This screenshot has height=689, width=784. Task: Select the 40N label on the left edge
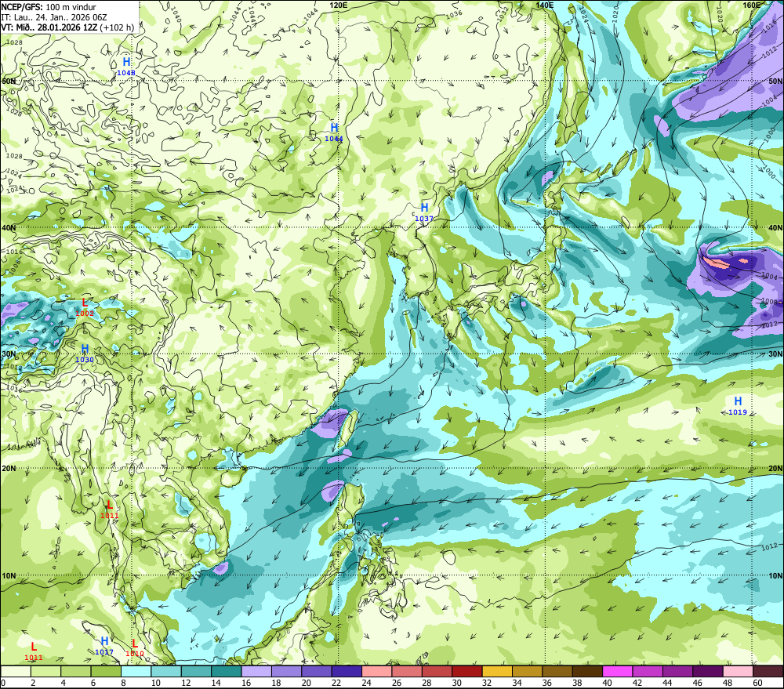[x=9, y=228]
